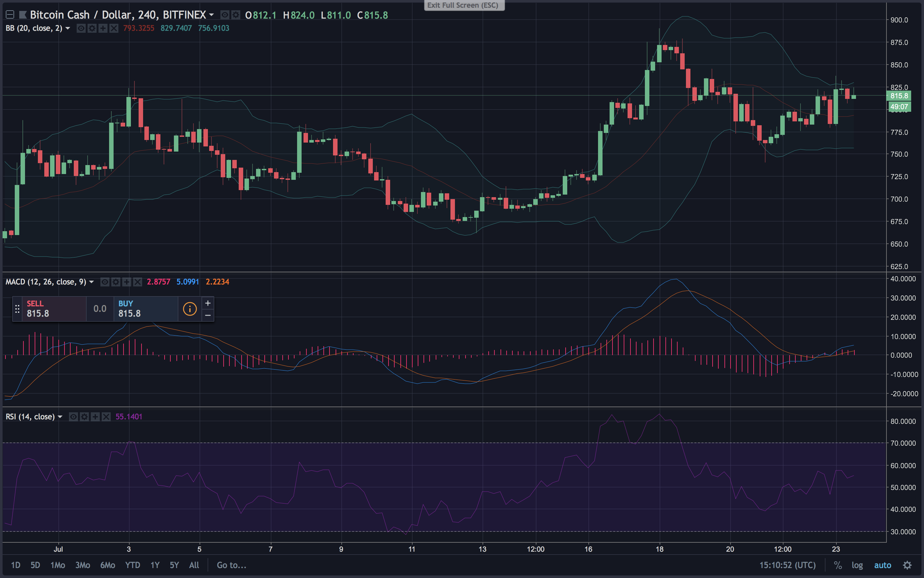Select the YTD time range

(133, 565)
